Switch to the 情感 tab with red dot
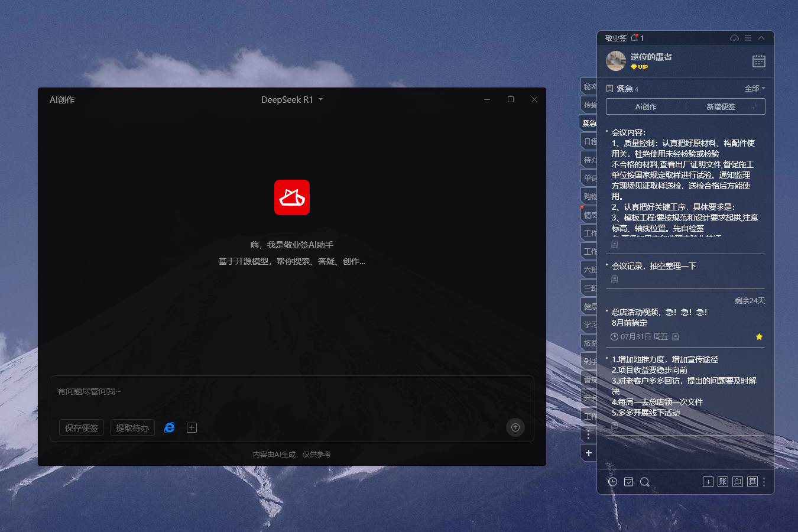Image resolution: width=798 pixels, height=532 pixels. click(589, 215)
